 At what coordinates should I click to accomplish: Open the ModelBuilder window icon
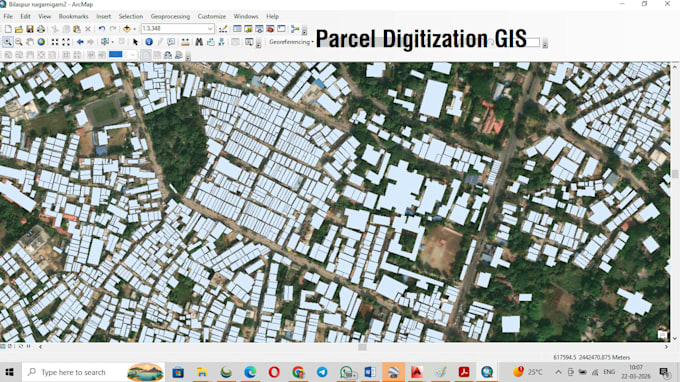click(295, 29)
